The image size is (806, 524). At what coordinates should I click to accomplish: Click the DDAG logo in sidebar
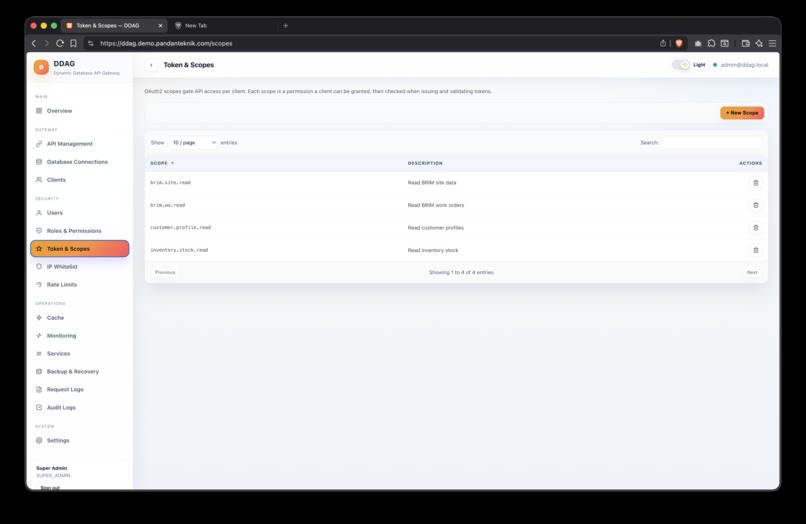pyautogui.click(x=41, y=67)
